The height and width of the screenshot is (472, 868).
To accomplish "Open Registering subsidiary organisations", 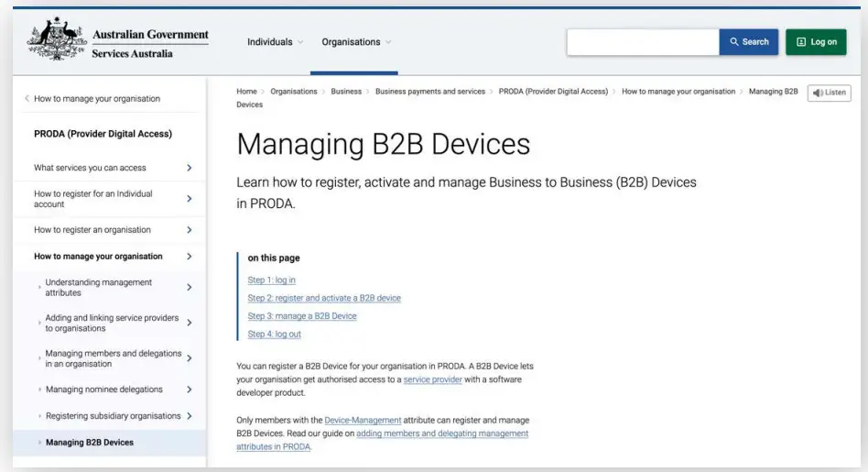I will click(x=113, y=415).
